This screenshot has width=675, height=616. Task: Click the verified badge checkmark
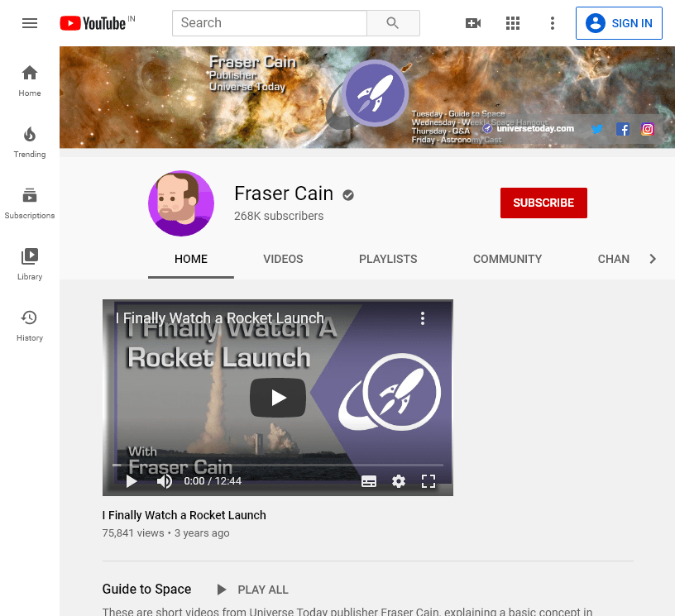point(348,195)
